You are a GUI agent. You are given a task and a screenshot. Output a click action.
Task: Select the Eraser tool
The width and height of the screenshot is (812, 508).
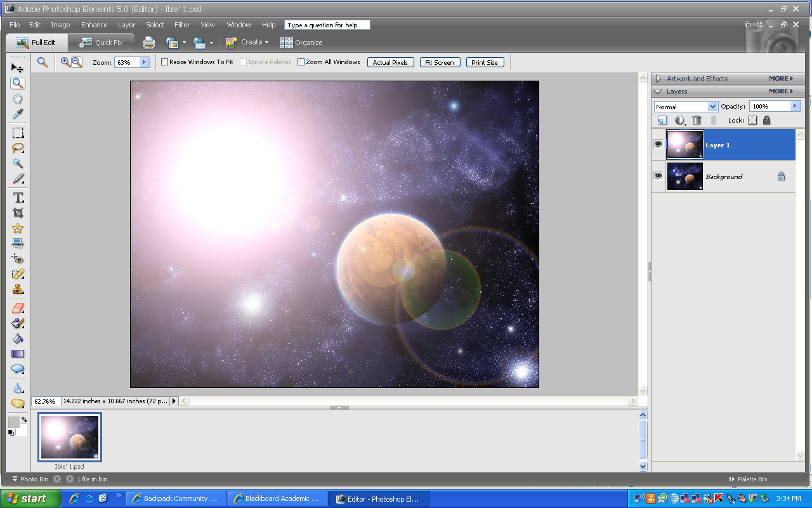(x=18, y=308)
